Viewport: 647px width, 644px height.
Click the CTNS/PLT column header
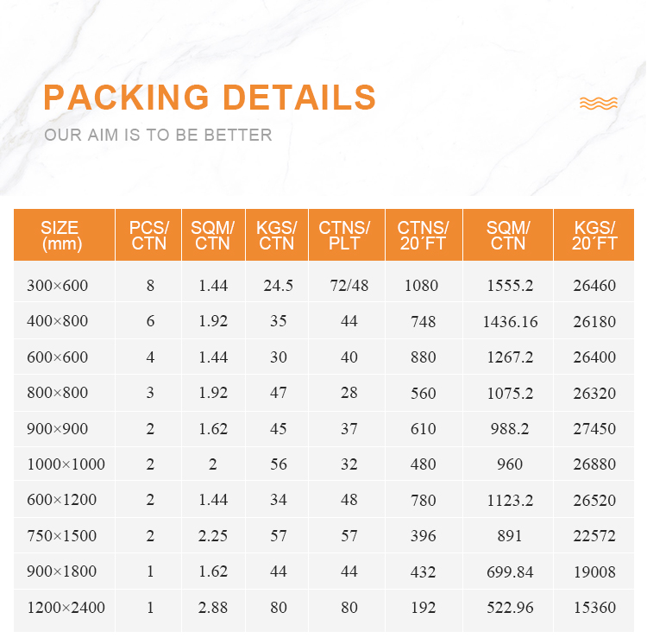(344, 236)
